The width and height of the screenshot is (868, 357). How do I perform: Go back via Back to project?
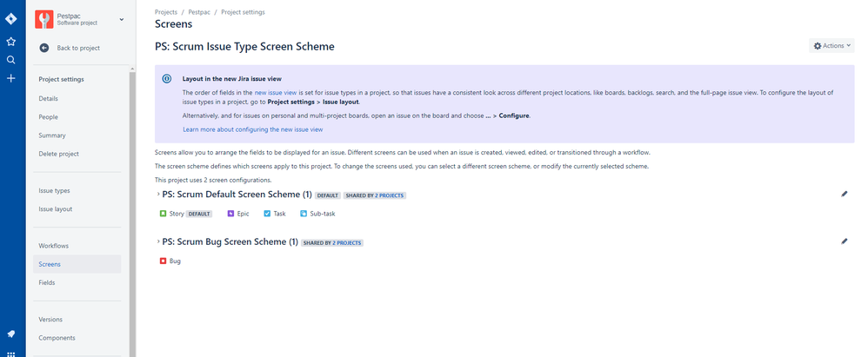pos(78,48)
